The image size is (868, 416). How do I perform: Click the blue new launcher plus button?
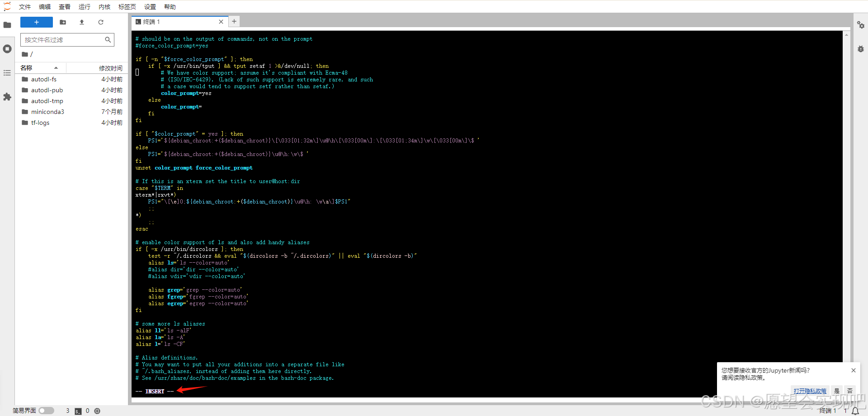coord(37,22)
